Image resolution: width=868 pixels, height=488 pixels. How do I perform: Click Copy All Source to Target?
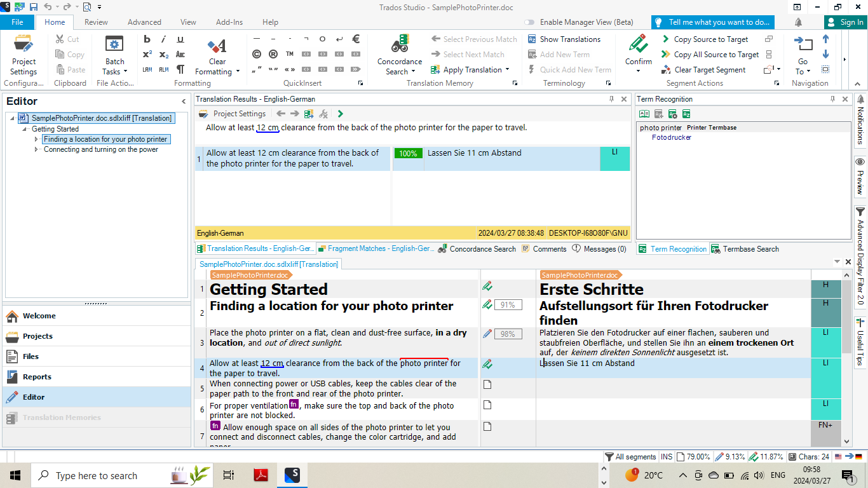point(710,55)
